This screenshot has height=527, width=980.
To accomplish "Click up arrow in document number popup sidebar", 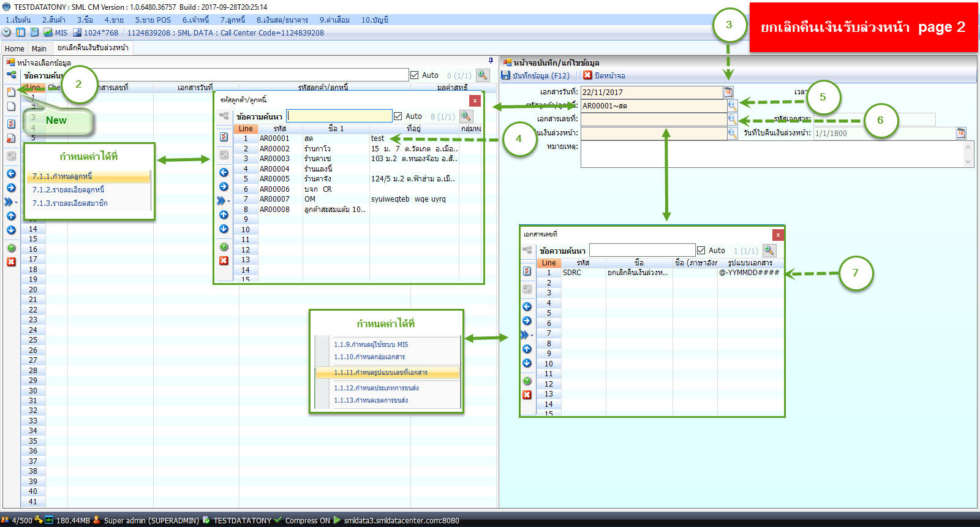I will pyautogui.click(x=527, y=349).
